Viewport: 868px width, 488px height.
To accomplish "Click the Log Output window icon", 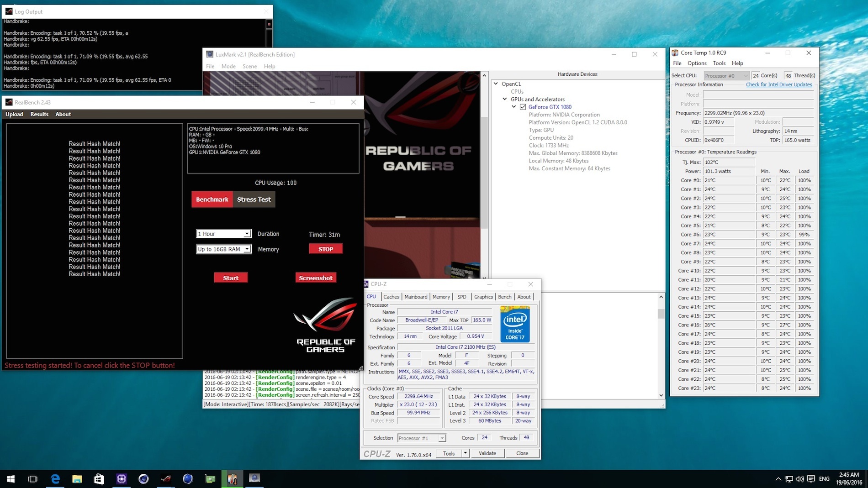I will point(9,11).
